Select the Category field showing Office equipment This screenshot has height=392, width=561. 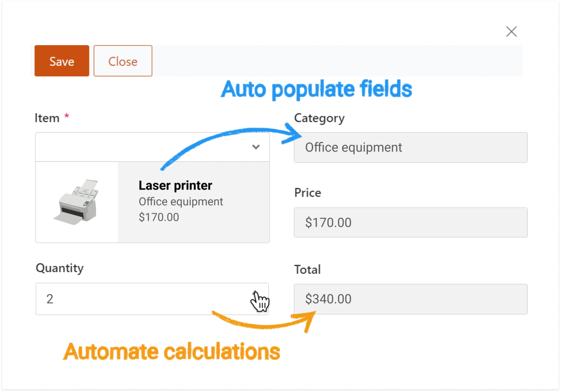(x=410, y=147)
